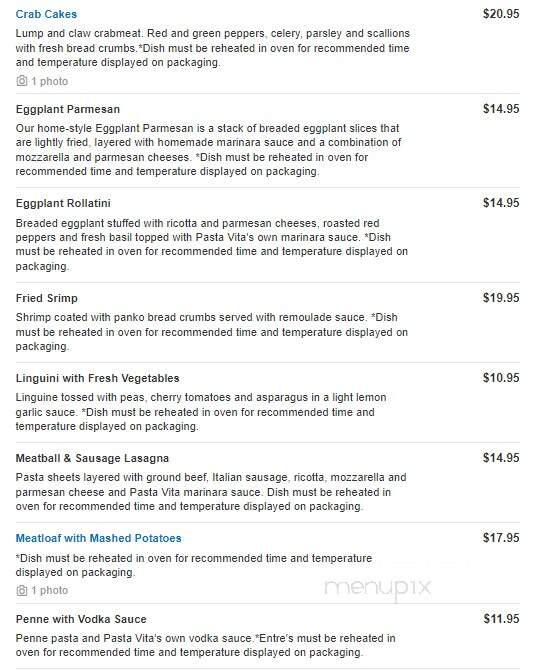Click the Linguini with Fresh Vegetables title

[x=97, y=378]
